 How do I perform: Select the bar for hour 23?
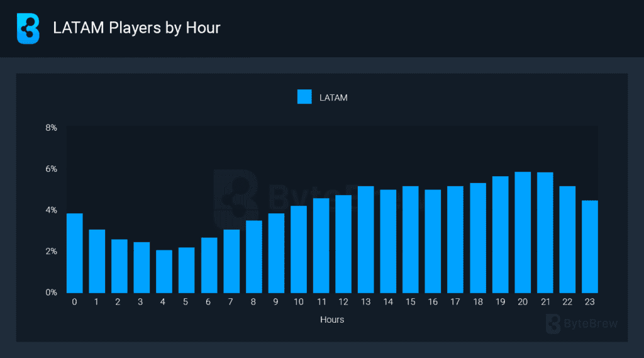tap(589, 246)
